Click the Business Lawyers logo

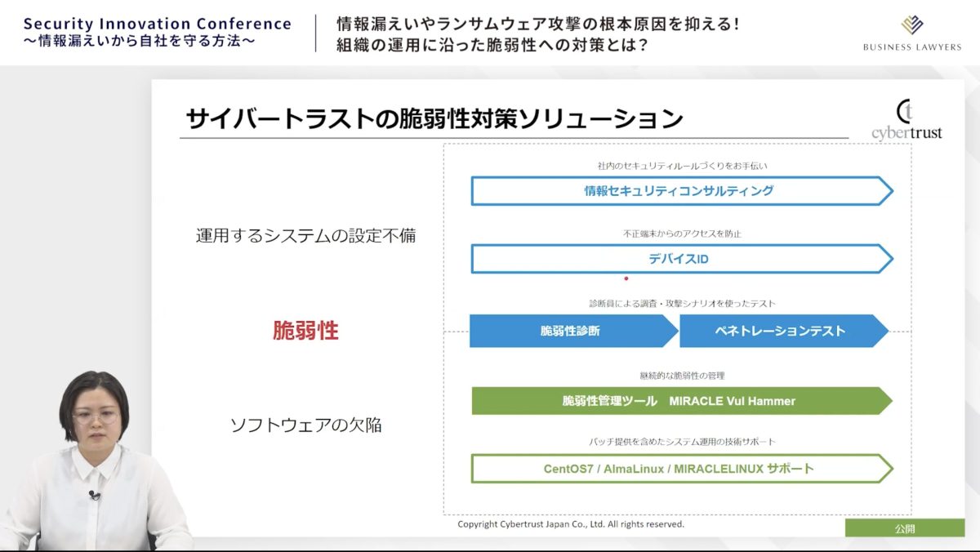pos(912,33)
